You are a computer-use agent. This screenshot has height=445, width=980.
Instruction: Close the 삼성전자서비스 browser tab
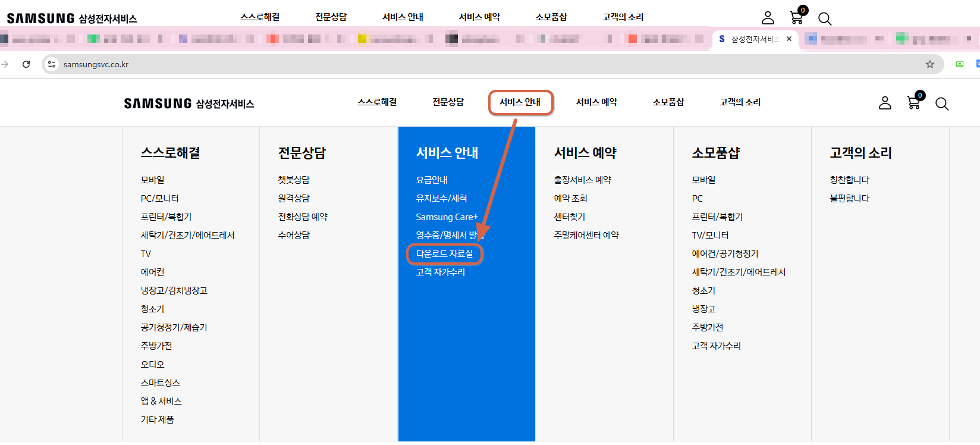click(789, 39)
